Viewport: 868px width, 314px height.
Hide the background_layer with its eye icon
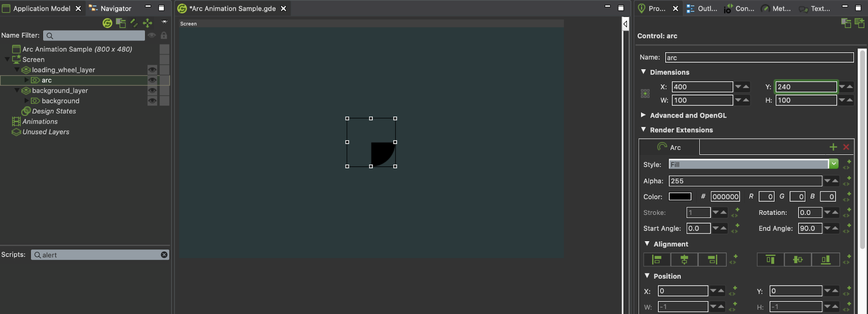(152, 90)
